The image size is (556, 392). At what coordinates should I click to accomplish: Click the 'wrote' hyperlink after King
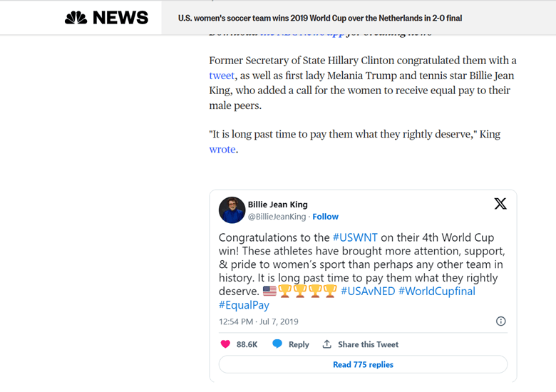click(x=222, y=150)
